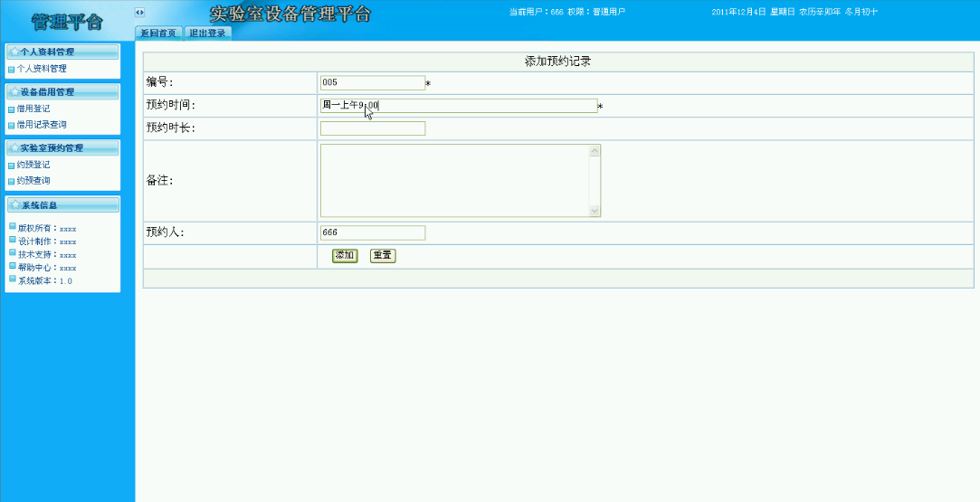
Task: Click the 技术支持：xxxx text
Action: pos(47,255)
